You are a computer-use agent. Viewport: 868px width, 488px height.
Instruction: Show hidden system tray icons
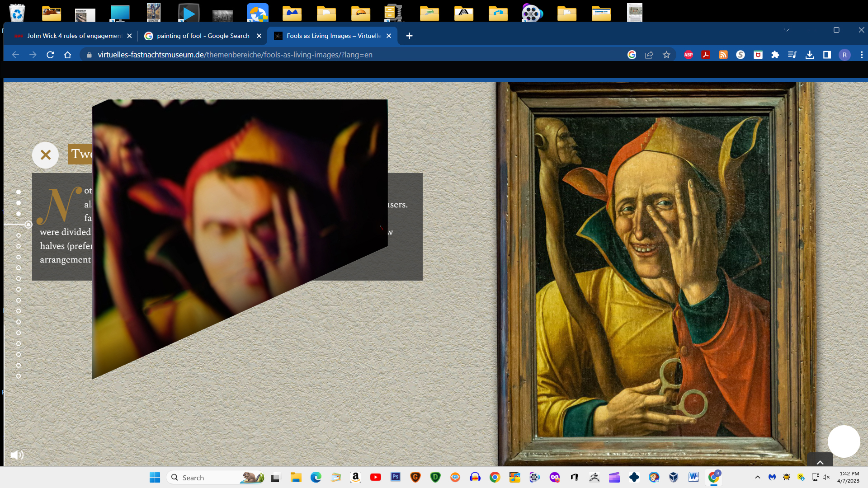point(758,478)
